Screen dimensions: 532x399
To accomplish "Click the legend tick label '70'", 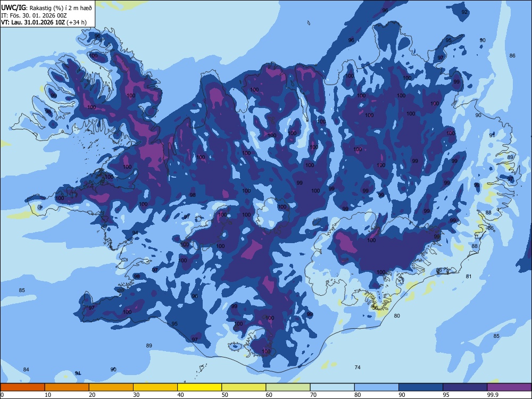I will coord(313,395).
